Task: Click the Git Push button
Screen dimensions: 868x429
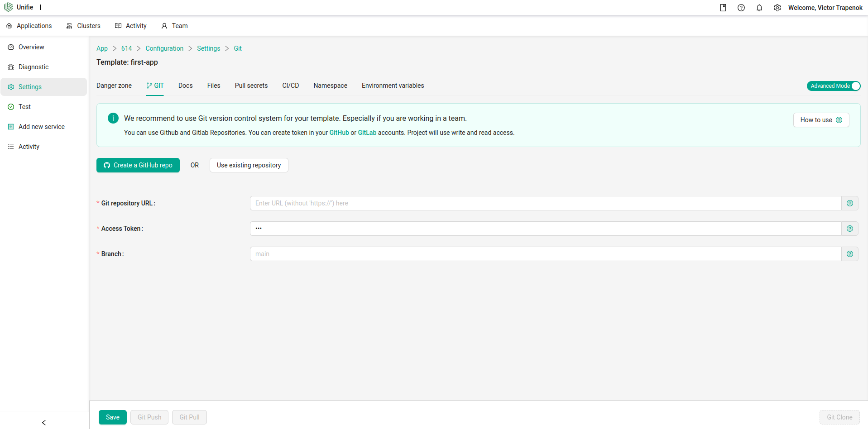Action: tap(149, 417)
